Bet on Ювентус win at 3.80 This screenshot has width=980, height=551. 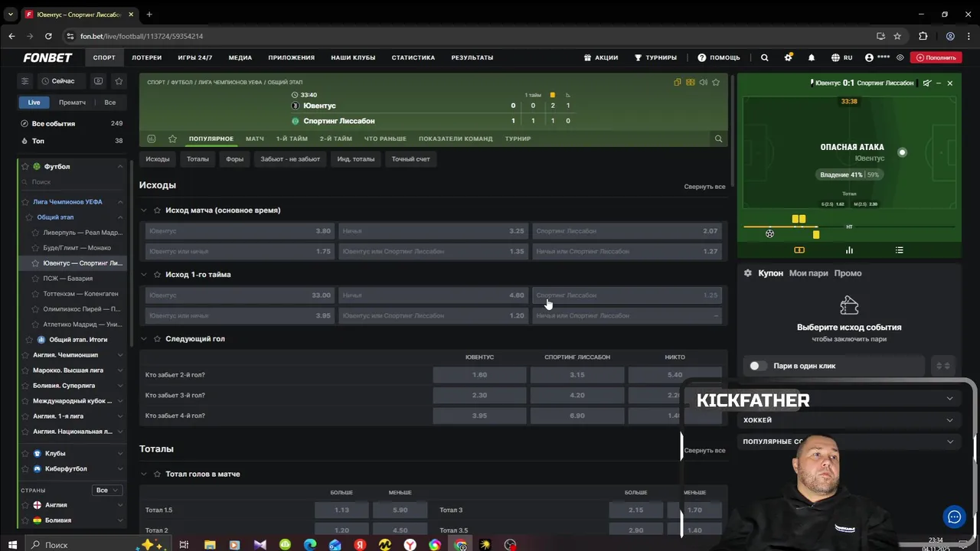tap(240, 231)
